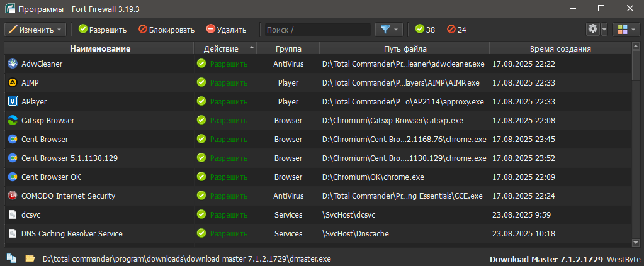
Task: Open the settings gear button
Action: (592, 29)
